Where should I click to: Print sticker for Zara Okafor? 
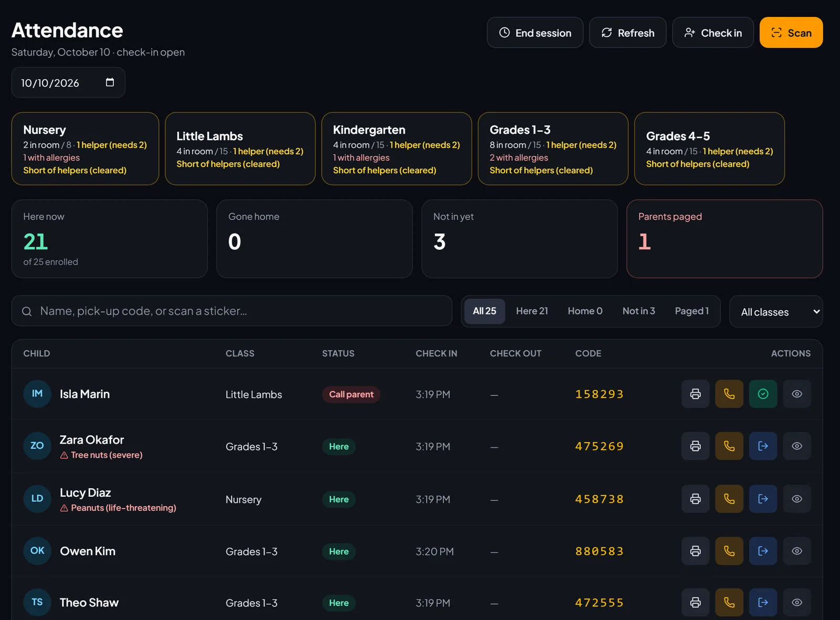(x=695, y=446)
